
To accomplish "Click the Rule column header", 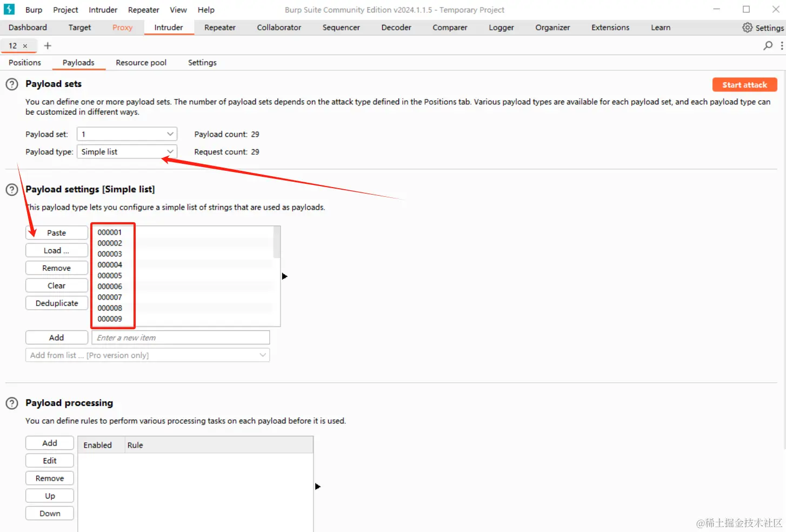I will (219, 445).
